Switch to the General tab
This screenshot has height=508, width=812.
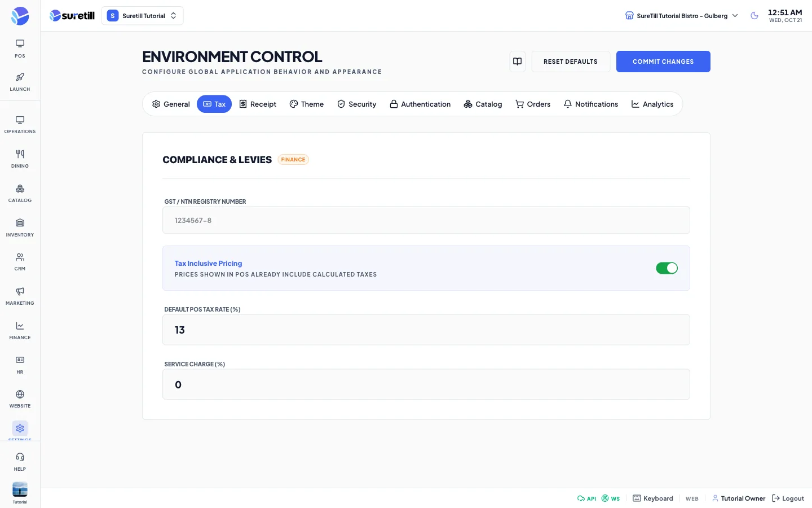coord(171,104)
